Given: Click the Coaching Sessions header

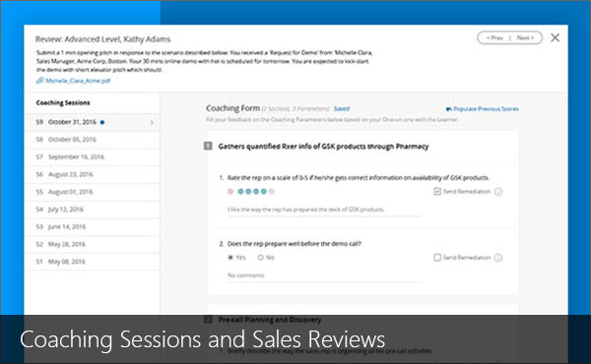Looking at the screenshot, I should tap(63, 102).
